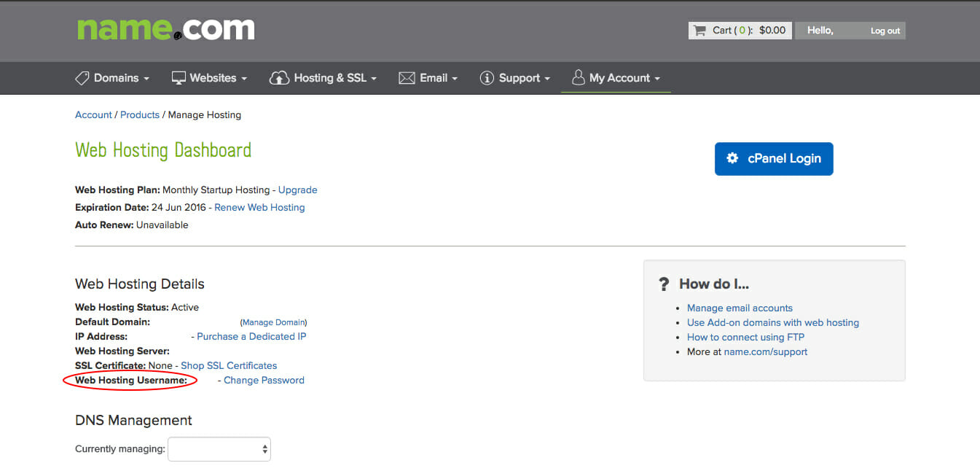Click the cPanel Login button
This screenshot has width=980, height=471.
pos(774,159)
